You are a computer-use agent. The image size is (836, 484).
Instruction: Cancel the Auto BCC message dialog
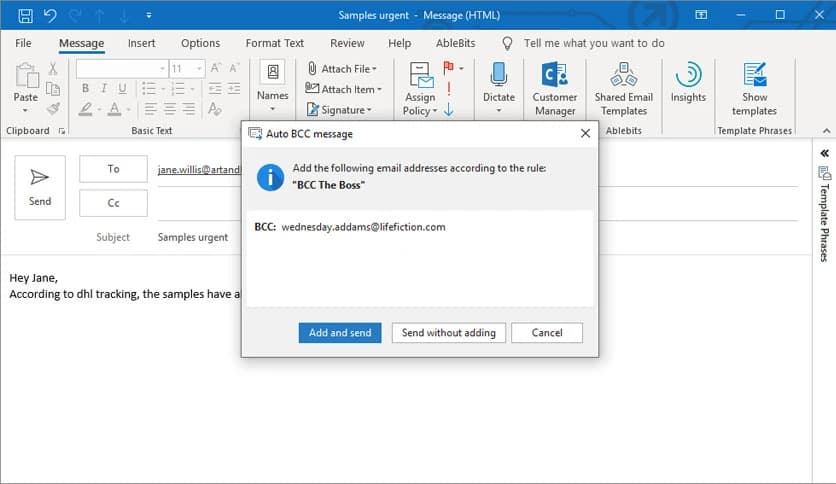[546, 333]
